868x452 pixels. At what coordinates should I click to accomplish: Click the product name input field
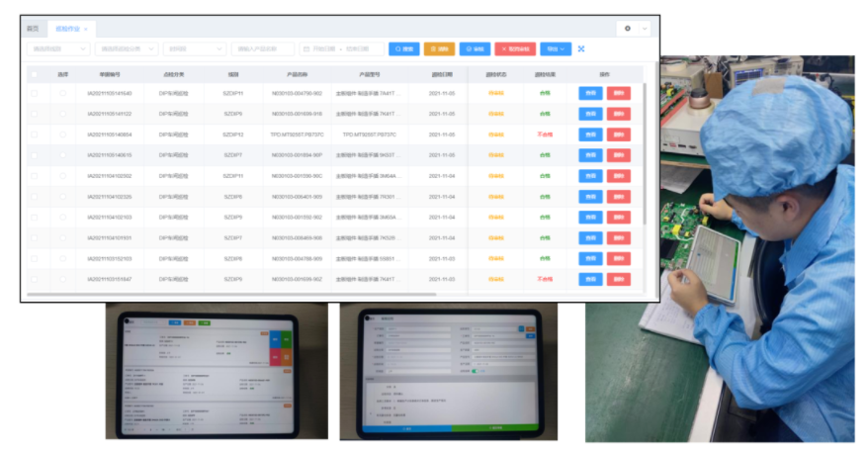262,48
